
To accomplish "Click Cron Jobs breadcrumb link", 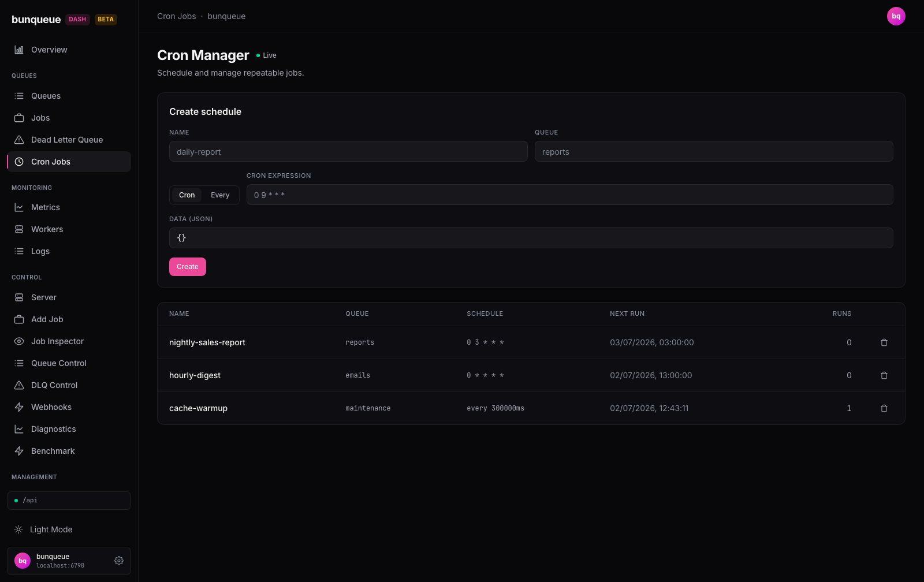I will pyautogui.click(x=176, y=16).
